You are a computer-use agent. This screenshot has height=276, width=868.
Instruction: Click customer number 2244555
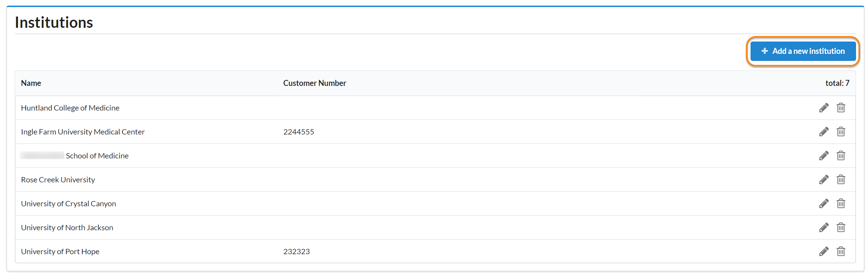299,132
